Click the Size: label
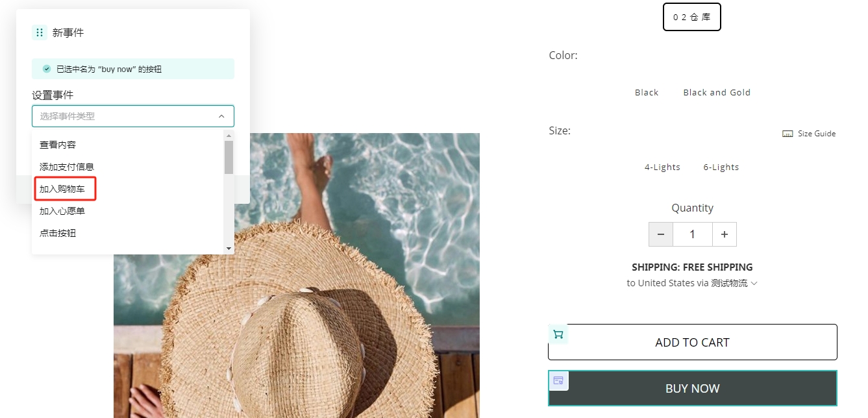868x418 pixels. coord(560,131)
